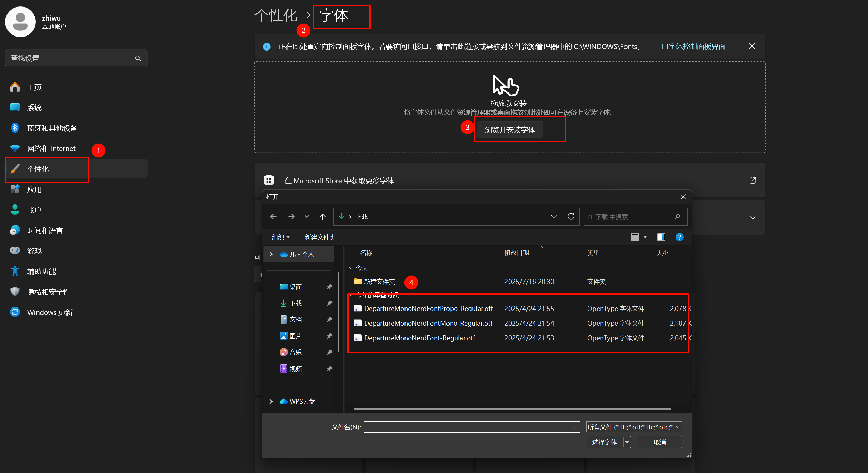868x473 pixels.
Task: Open the 选择字体 split-button arrow
Action: pyautogui.click(x=627, y=442)
